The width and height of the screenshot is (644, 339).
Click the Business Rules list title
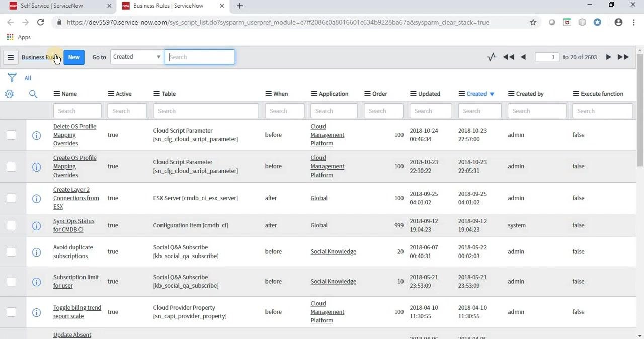pos(40,57)
